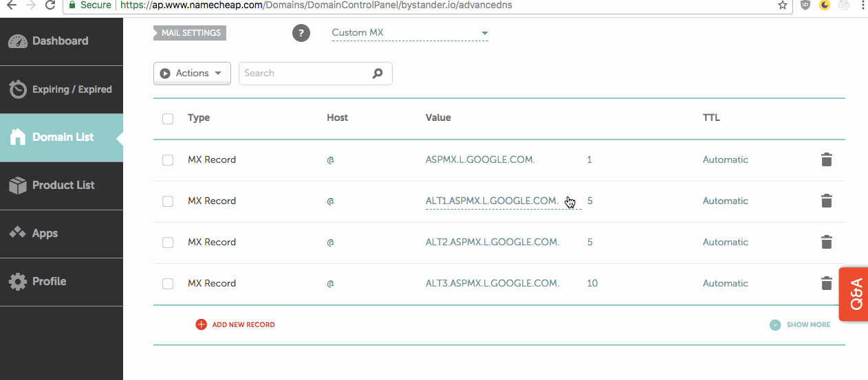Remove the ALT2.ASPMX.L.GOOGLE.COM record via trash icon
This screenshot has width=868, height=380.
pos(827,242)
